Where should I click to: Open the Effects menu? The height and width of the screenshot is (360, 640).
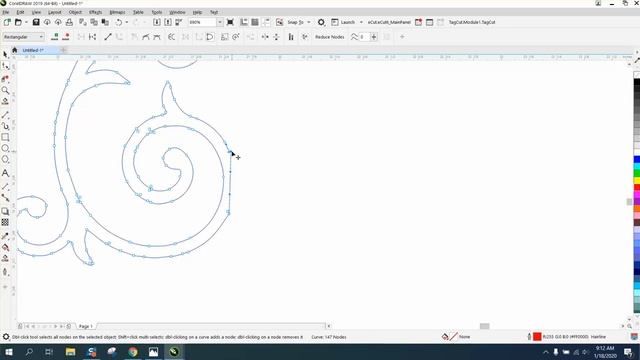[x=96, y=12]
